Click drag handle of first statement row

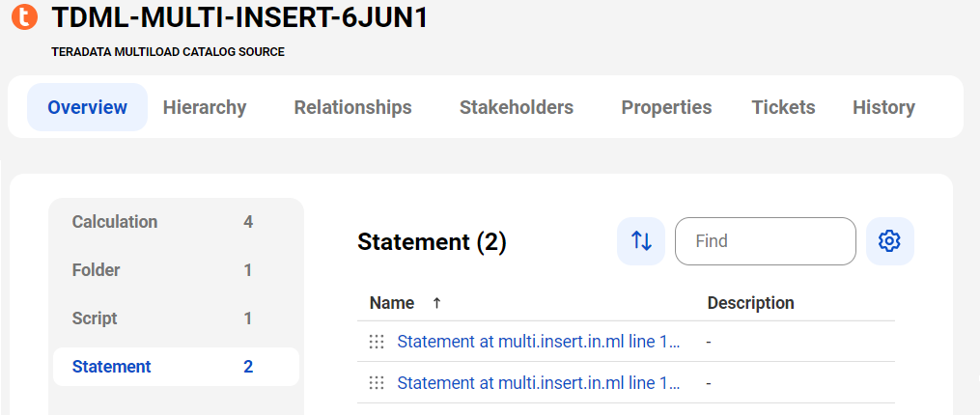click(x=377, y=342)
